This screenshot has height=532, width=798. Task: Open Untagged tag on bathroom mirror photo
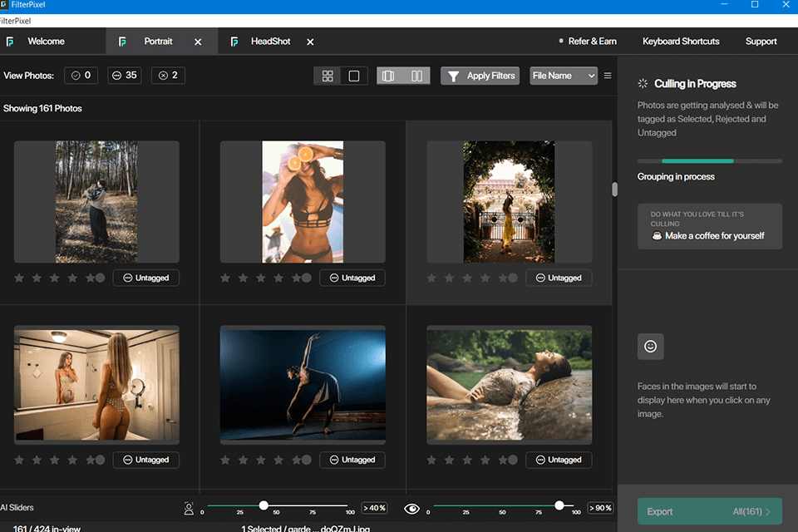146,460
